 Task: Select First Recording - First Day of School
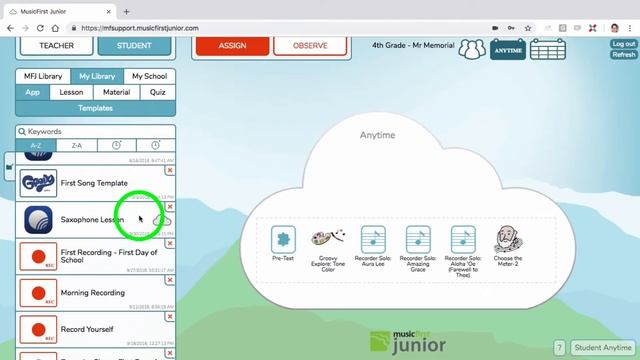(x=109, y=256)
